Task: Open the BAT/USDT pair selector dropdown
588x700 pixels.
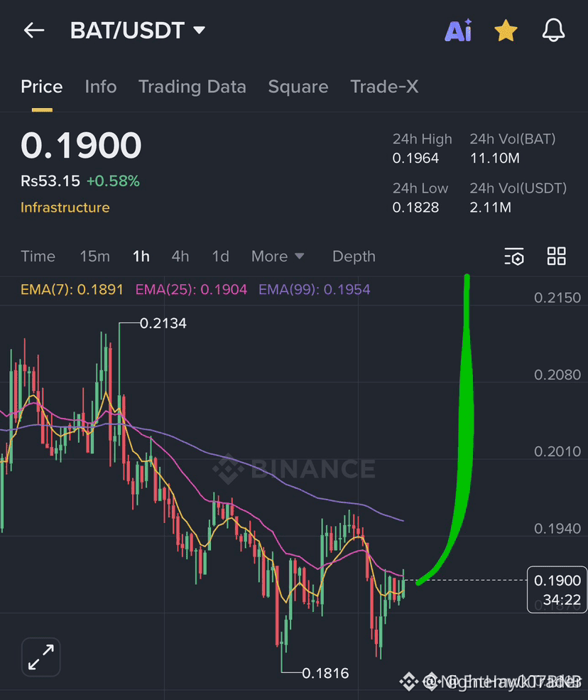Action: (x=138, y=31)
